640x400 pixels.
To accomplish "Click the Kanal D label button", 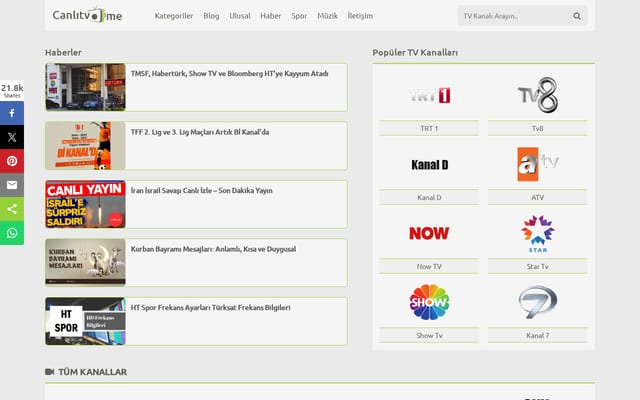I will pos(429,197).
